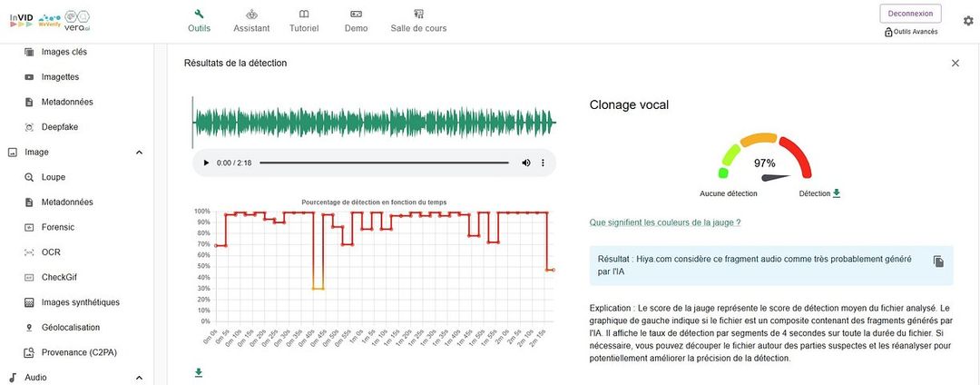
Task: Open the Loupe magnifier tool
Action: [53, 177]
